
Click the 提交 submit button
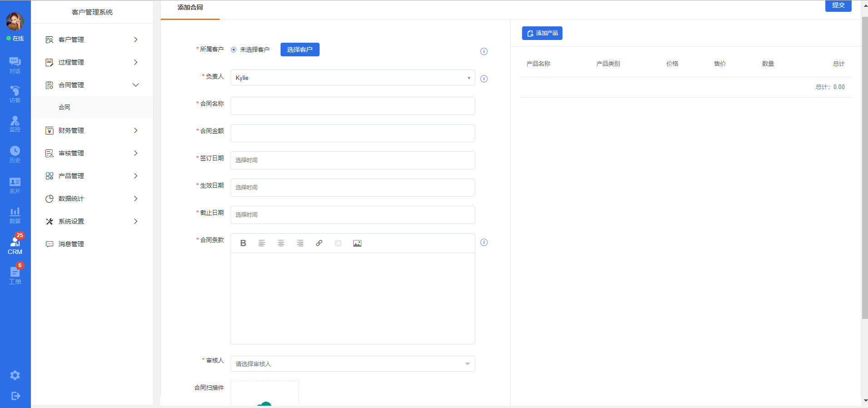pos(838,5)
